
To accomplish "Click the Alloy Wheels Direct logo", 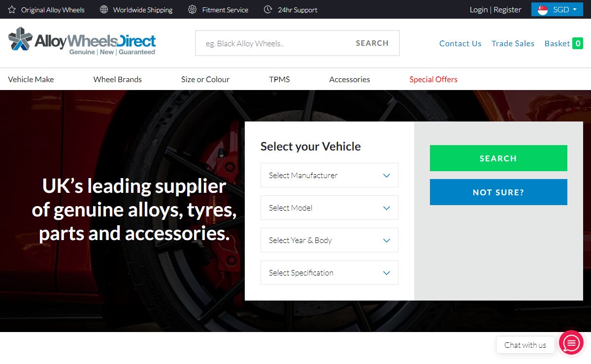I will [82, 42].
